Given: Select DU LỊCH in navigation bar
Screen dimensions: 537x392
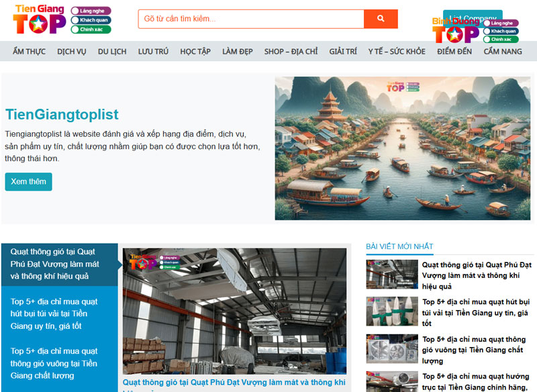Looking at the screenshot, I should [x=112, y=52].
